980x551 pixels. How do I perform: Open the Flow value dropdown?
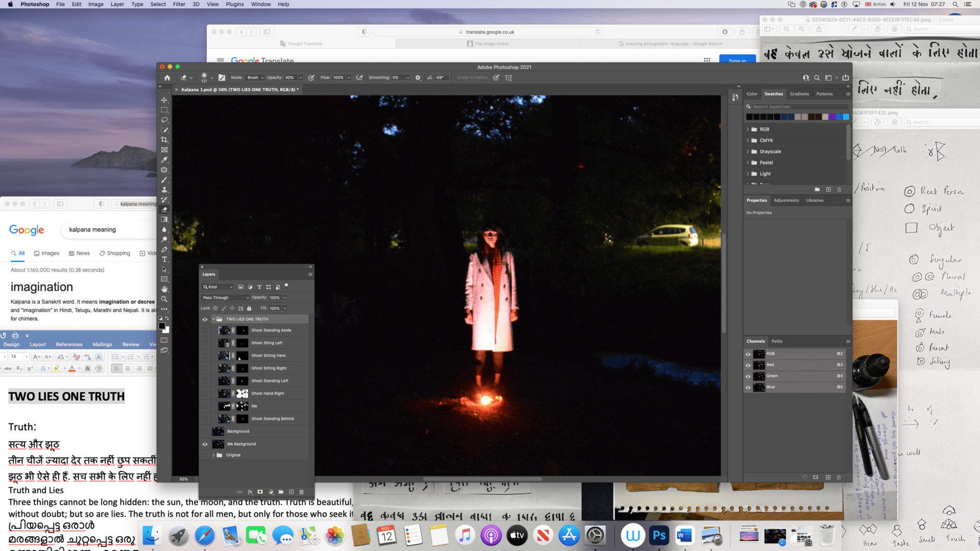(x=349, y=78)
